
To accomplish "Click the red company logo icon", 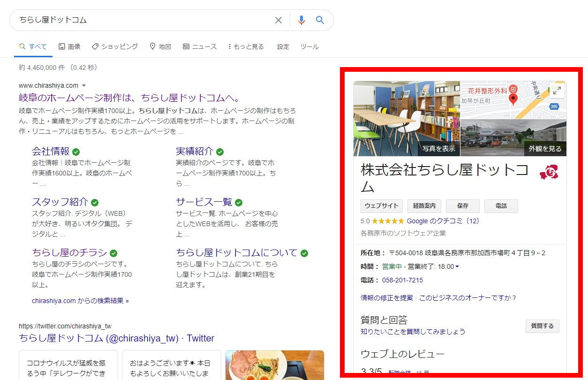I will click(549, 173).
